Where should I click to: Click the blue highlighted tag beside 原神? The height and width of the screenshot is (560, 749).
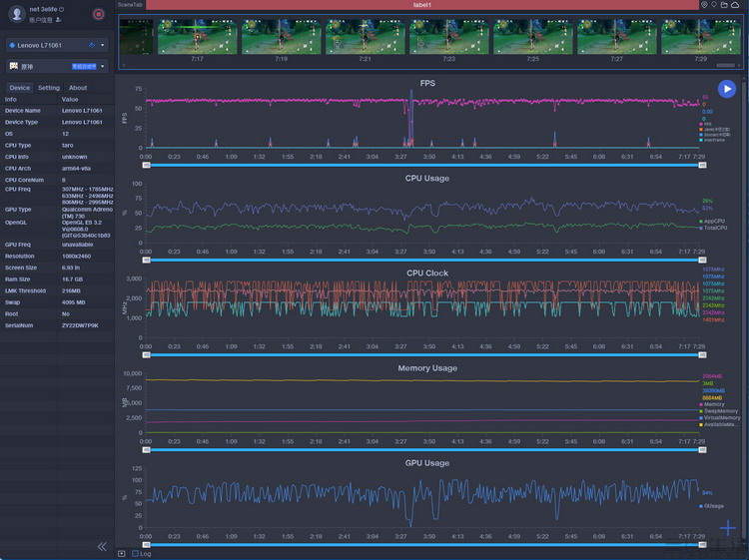(84, 66)
